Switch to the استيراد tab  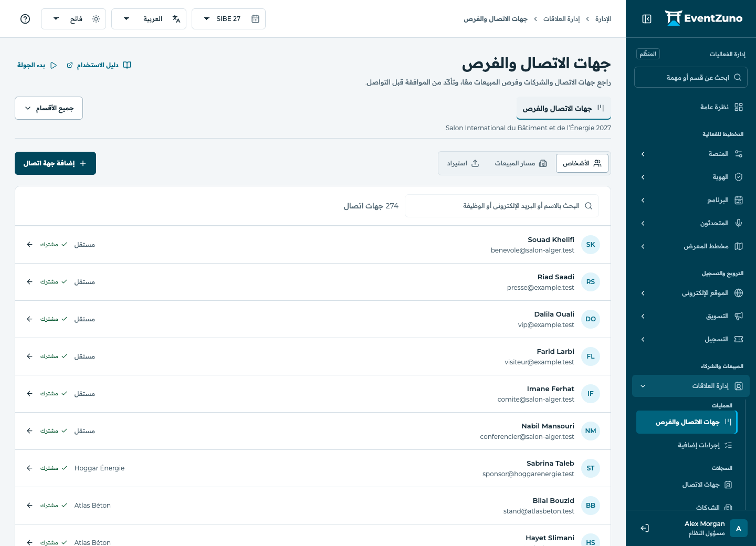pyautogui.click(x=463, y=163)
